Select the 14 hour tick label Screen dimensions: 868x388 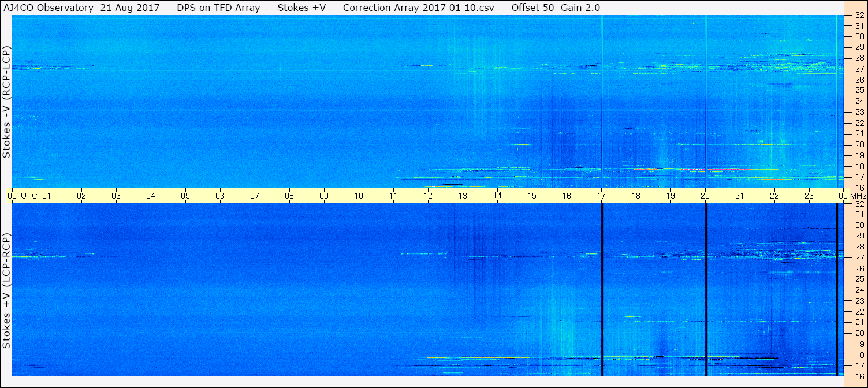[x=497, y=196]
